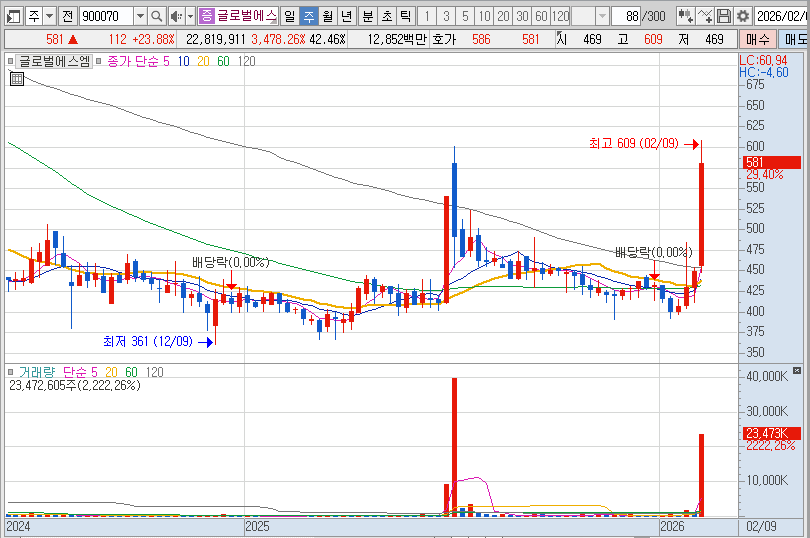Click the 매도 sell button
The image size is (810, 538).
pyautogui.click(x=794, y=39)
